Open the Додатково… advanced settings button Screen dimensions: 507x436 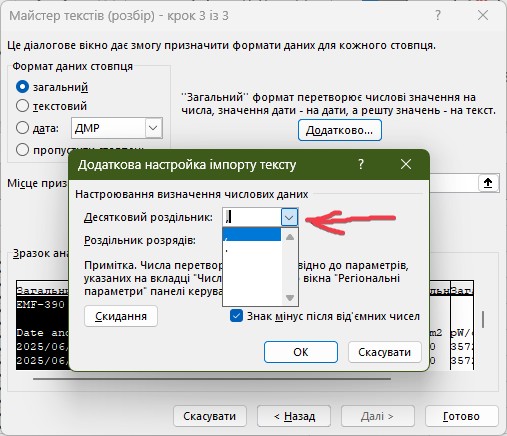pyautogui.click(x=339, y=130)
